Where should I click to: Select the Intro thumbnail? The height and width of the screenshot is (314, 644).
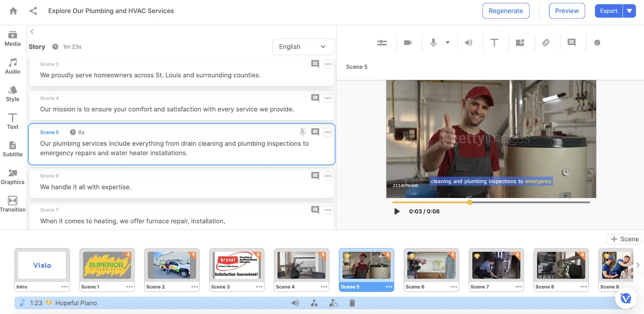click(42, 265)
